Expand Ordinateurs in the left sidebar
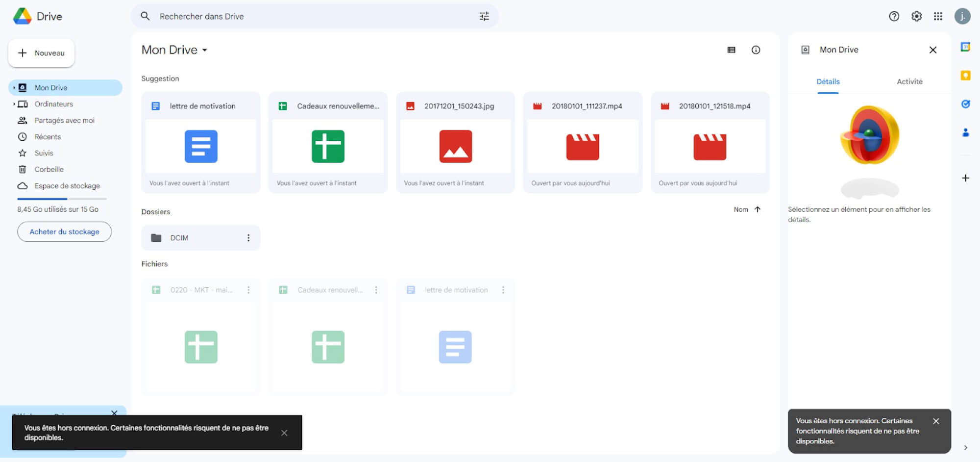 (14, 104)
